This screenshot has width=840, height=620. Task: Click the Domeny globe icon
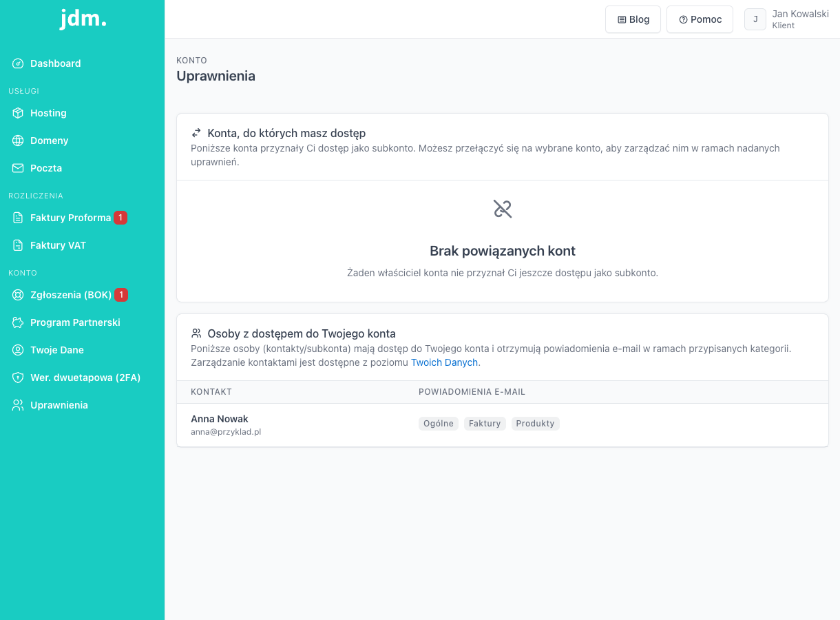pos(18,141)
